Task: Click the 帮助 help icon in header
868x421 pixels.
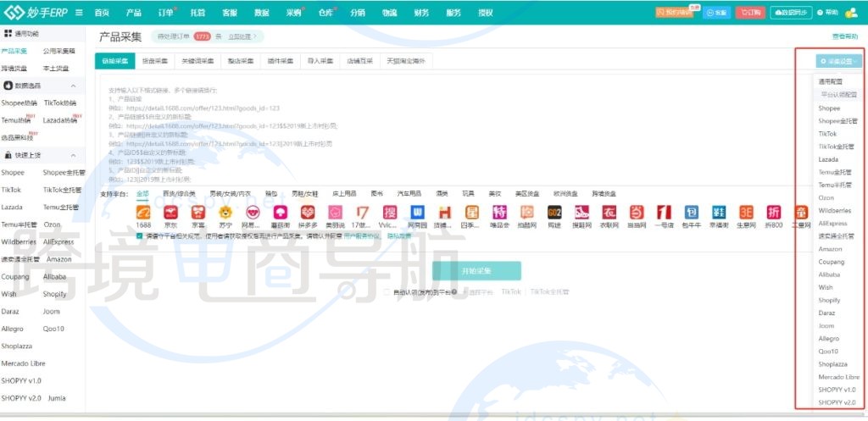Action: (x=820, y=13)
